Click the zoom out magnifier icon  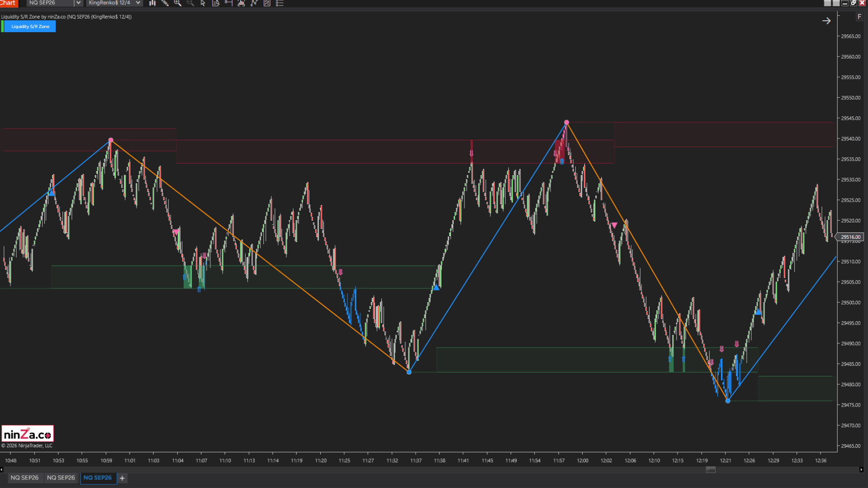(x=190, y=3)
